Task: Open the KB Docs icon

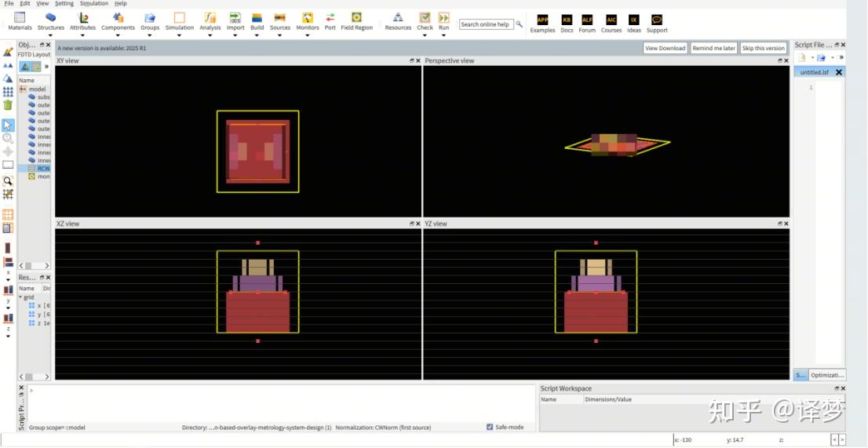Action: 567,20
